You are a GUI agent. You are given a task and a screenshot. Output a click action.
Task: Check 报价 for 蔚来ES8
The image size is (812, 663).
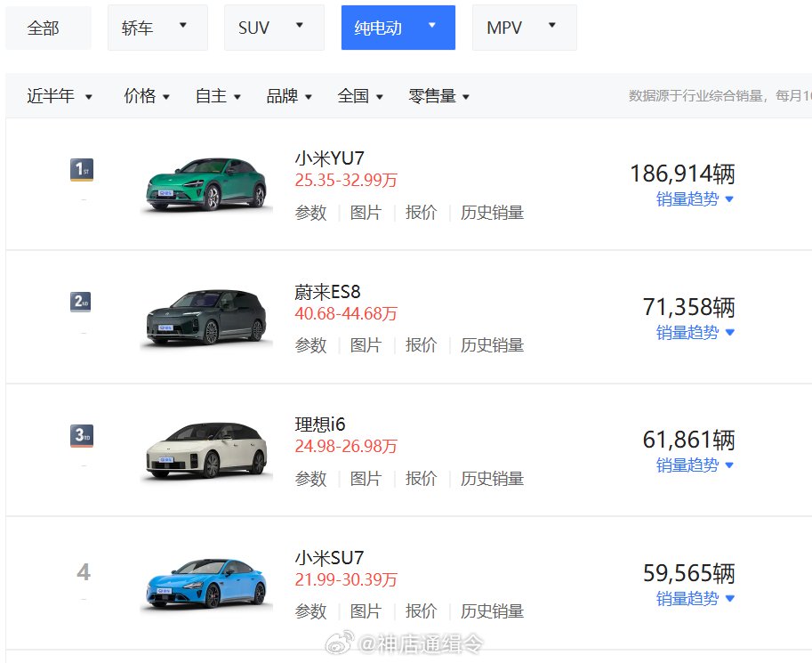coord(420,345)
